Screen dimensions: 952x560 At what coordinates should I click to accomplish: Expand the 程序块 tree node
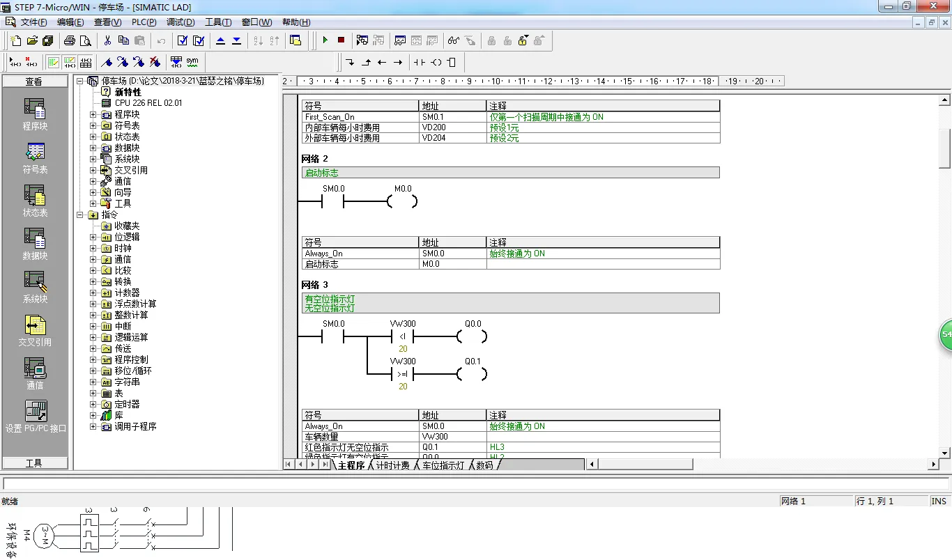[x=93, y=114]
